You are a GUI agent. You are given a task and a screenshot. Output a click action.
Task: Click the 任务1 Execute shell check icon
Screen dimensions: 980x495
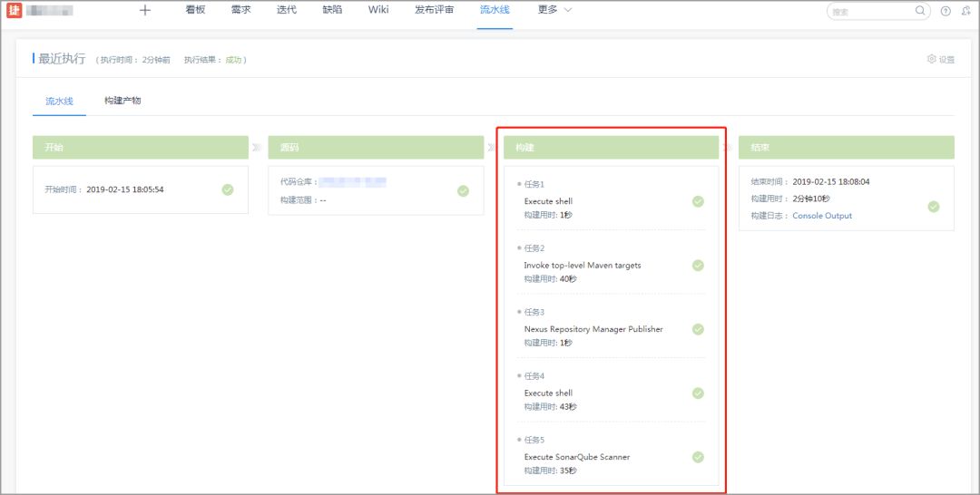tap(698, 201)
